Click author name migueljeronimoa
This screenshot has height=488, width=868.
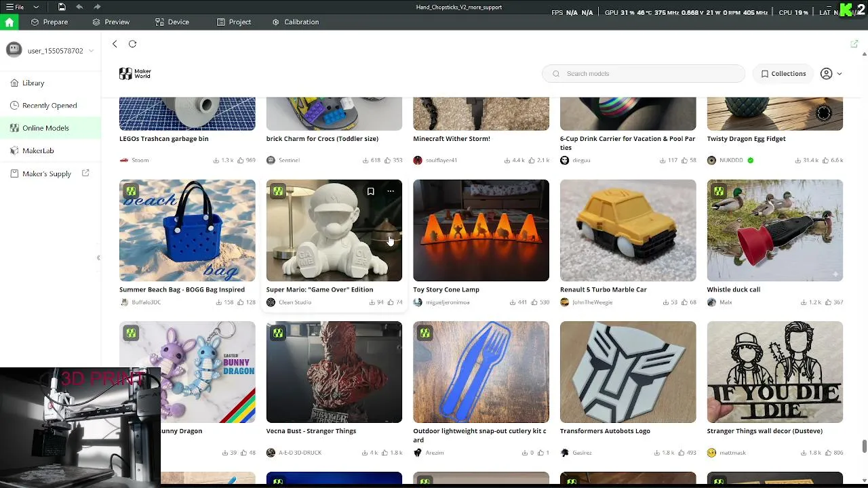click(448, 302)
